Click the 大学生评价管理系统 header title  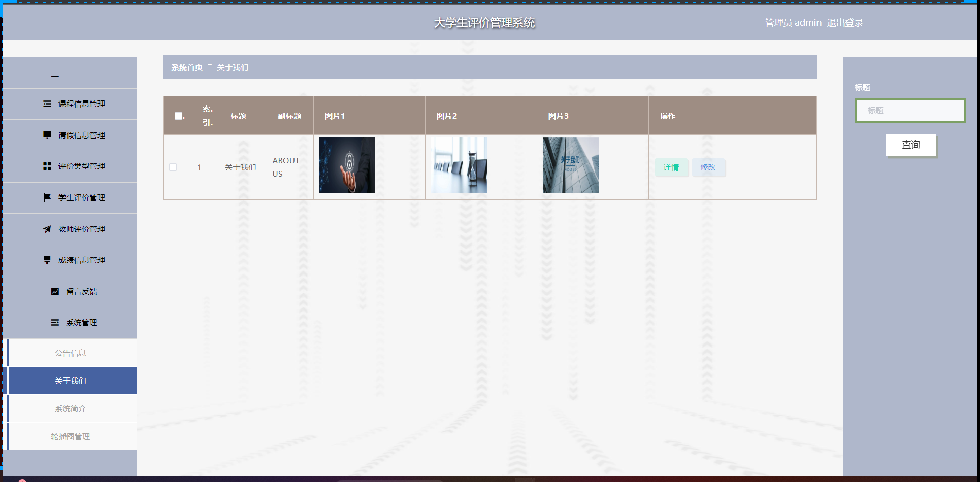point(484,23)
